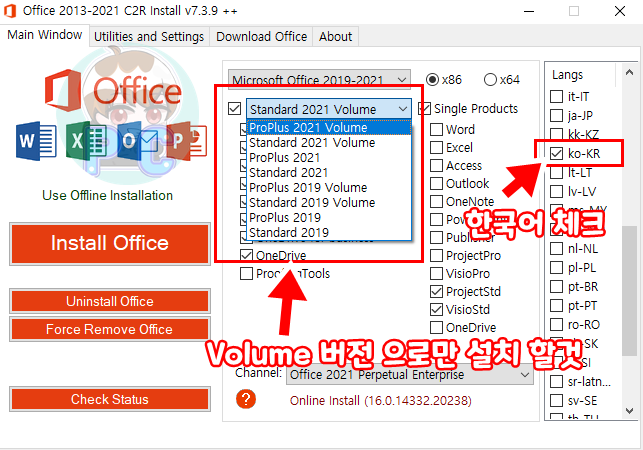Open the Microsoft Office 2019-2021 version dropdown
643x450 pixels.
click(x=319, y=80)
